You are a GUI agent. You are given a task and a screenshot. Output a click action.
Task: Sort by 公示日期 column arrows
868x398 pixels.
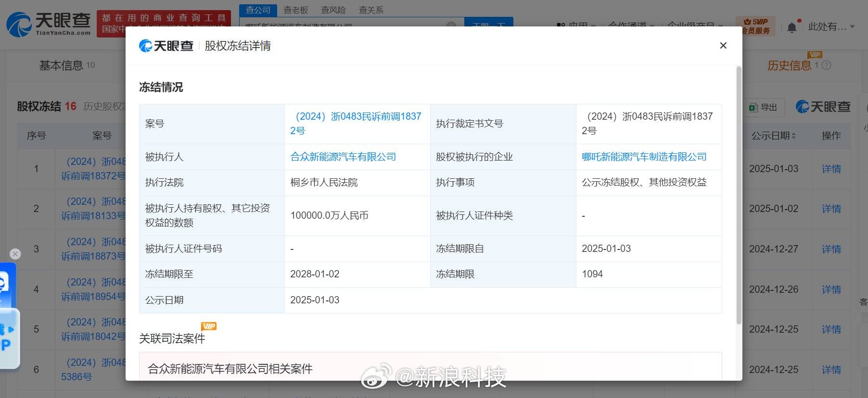tap(793, 136)
